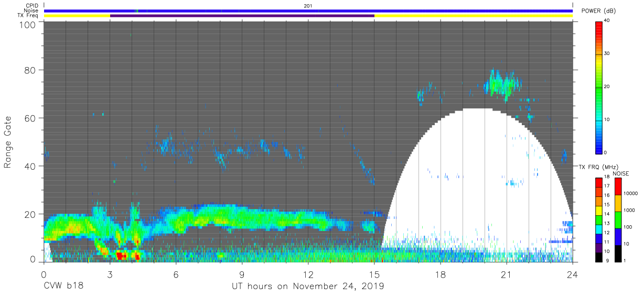Screen dimensions: 644x297
Task: Click the red top of the power colorbar
Action: [x=598, y=29]
